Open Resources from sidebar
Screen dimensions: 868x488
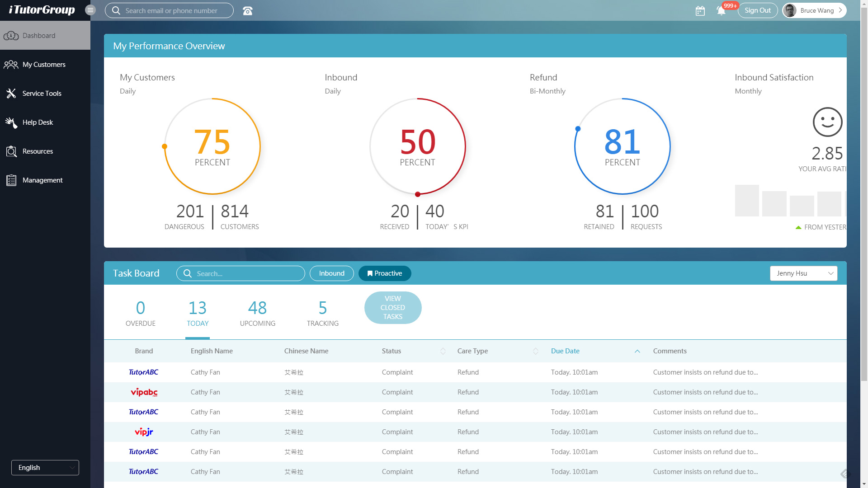38,151
